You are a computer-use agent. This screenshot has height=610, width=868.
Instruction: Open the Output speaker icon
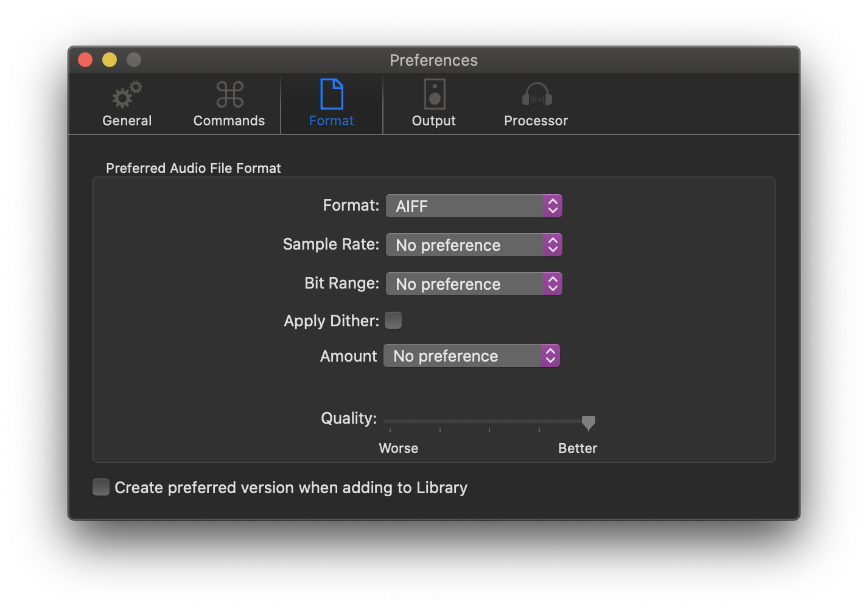pyautogui.click(x=434, y=95)
